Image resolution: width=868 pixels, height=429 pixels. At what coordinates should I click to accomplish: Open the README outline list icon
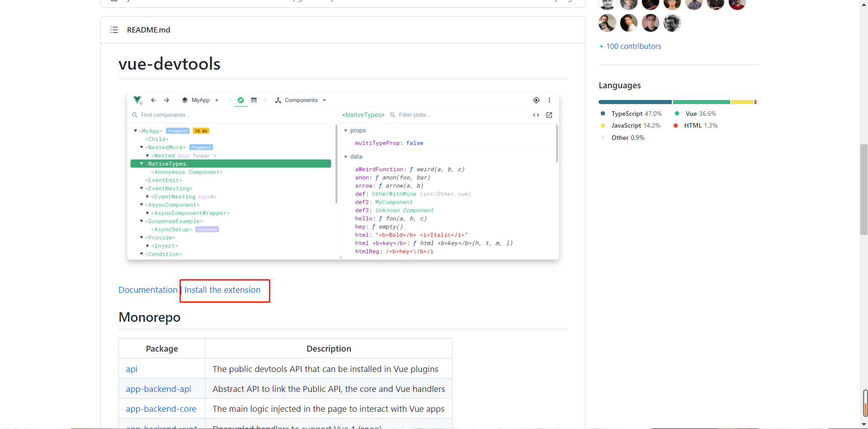pyautogui.click(x=114, y=30)
